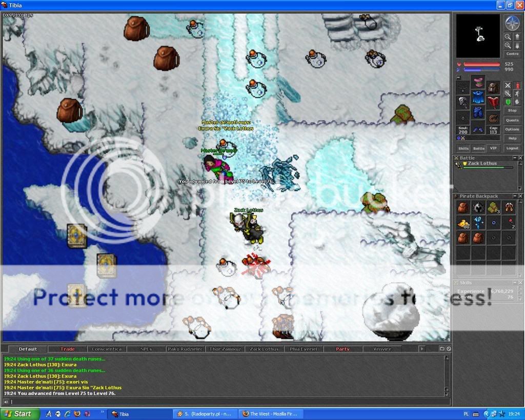Toggle the VIP window button

point(493,148)
